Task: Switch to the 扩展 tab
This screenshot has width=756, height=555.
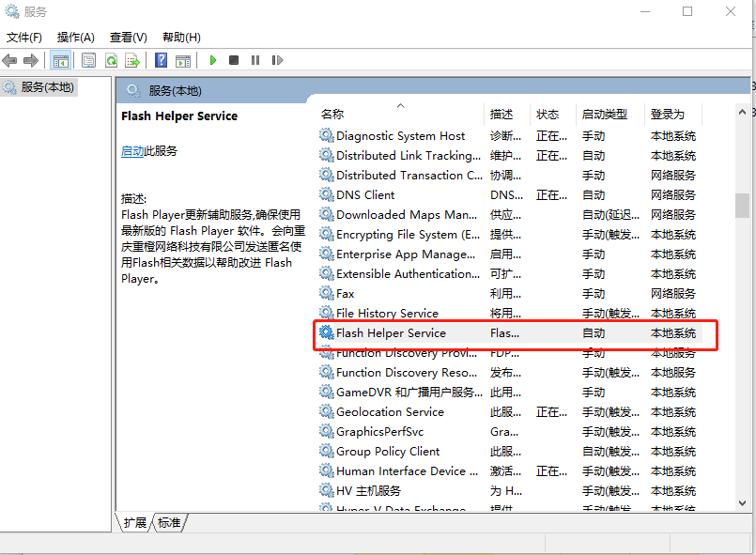Action: coord(135,523)
